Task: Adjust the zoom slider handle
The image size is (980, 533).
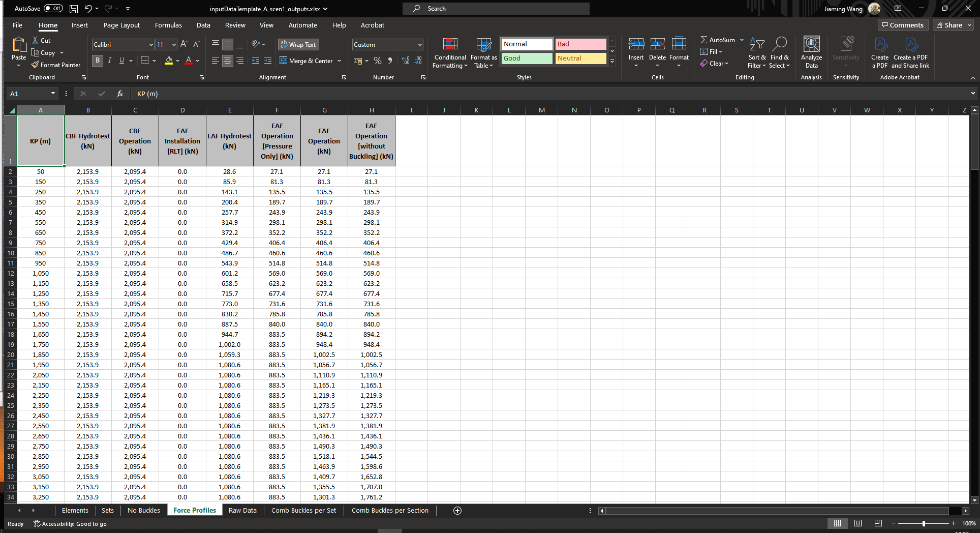Action: 924,523
